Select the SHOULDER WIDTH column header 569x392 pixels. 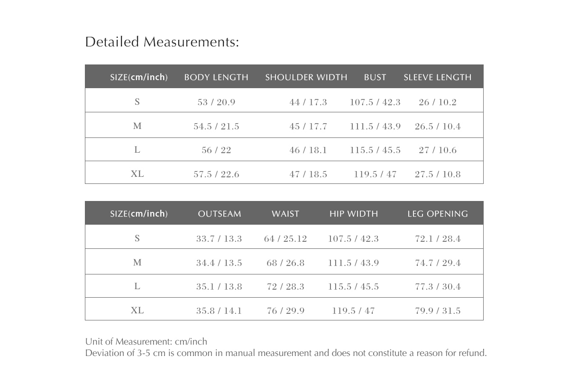click(306, 77)
